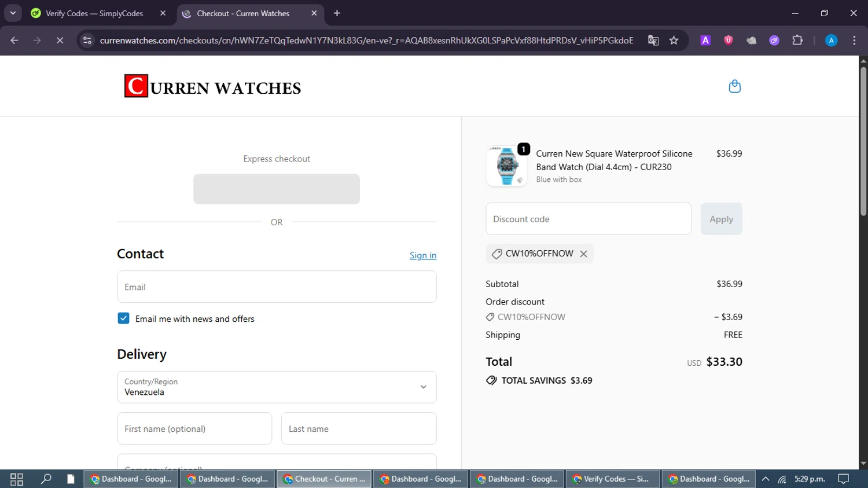Switch to Verify Codes — SimplyCodes tab
This screenshot has width=868, height=488.
pos(94,13)
